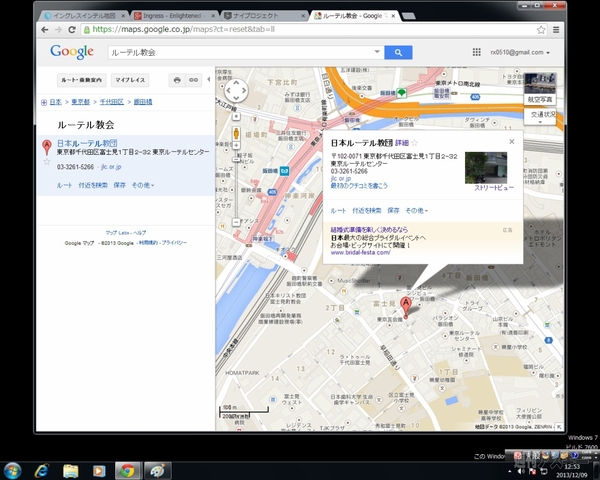The width and height of the screenshot is (600, 480).
Task: Open 詳細 link in info window
Action: pyautogui.click(x=402, y=143)
